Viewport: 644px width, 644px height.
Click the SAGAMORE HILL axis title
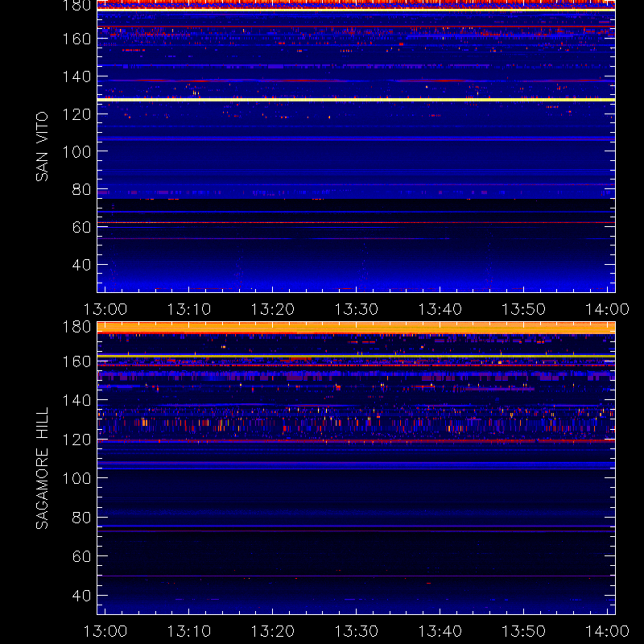43,469
